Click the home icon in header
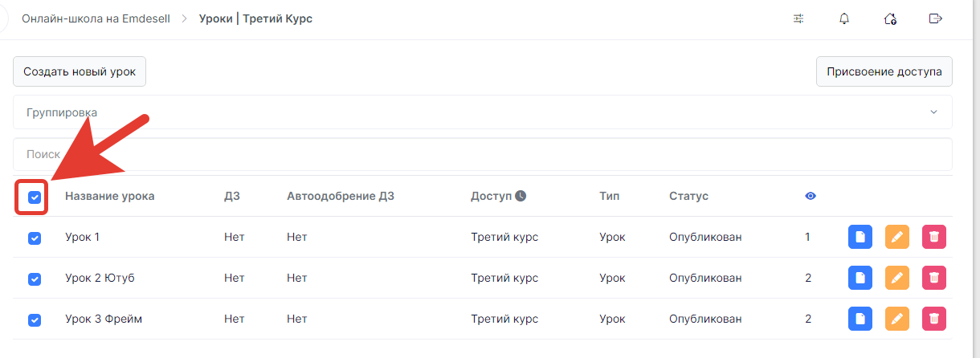Screen dimensions: 980x358 (x=889, y=18)
